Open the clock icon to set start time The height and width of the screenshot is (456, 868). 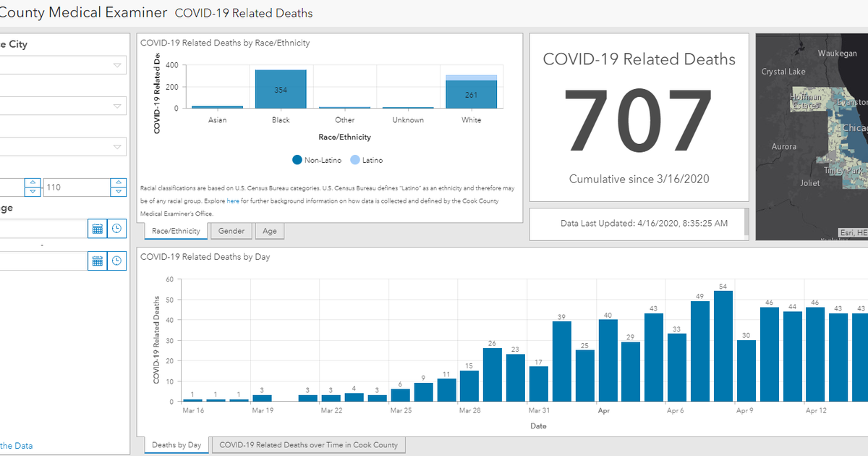coord(116,228)
